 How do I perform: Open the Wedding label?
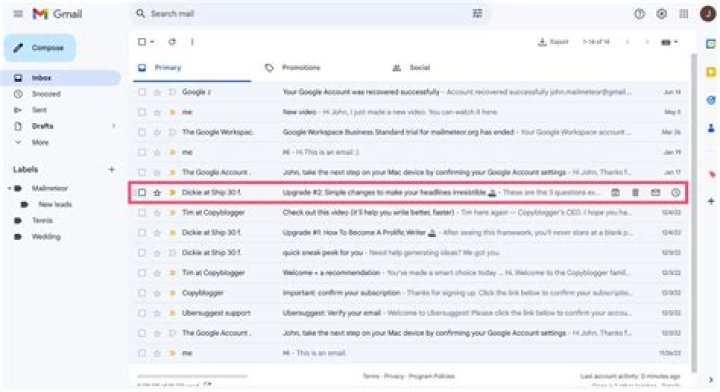point(46,237)
